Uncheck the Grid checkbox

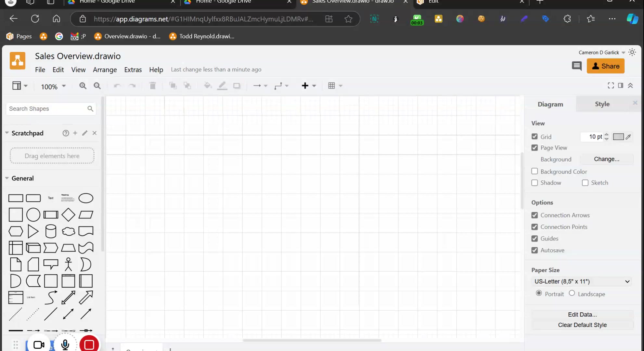(x=535, y=136)
